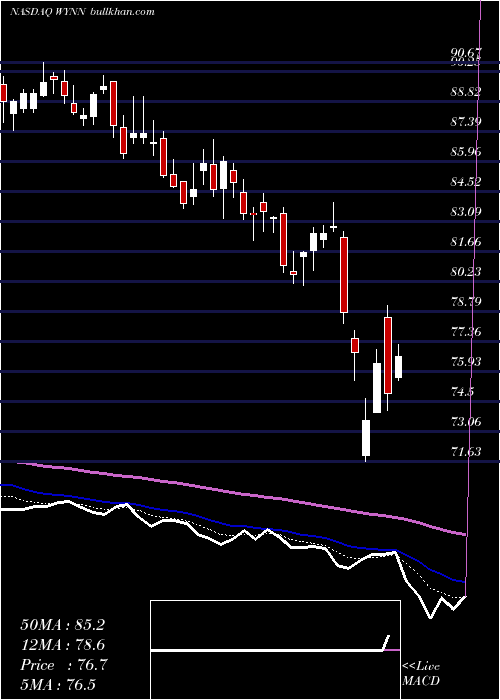Viewport: 500px width, 700px height.
Task: Click the NASDAQ WYNN bullkhan.com title text
Action: coord(82,12)
